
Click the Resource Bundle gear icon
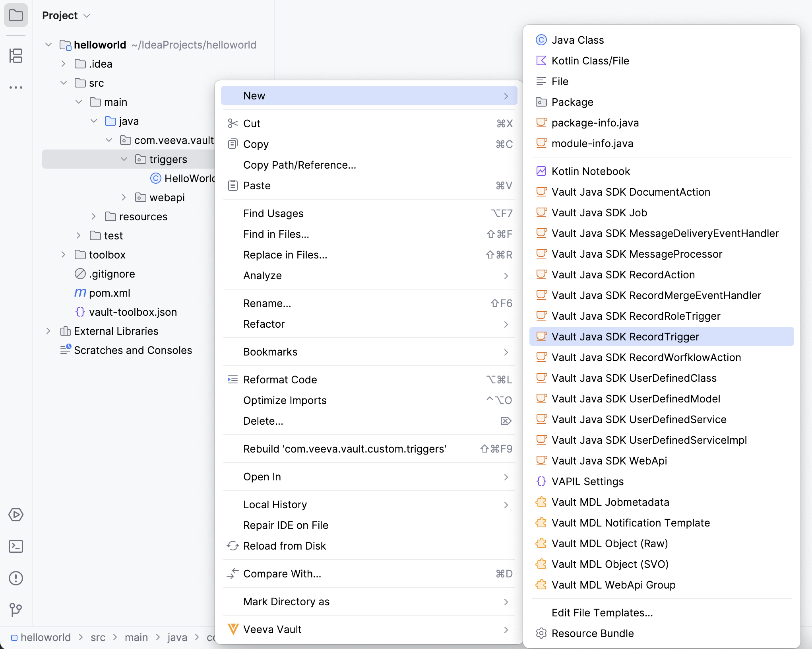541,633
